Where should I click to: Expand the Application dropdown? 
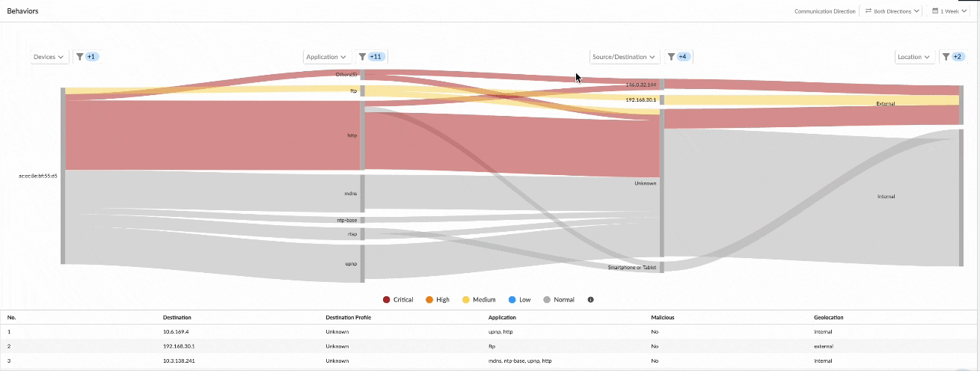[x=327, y=57]
